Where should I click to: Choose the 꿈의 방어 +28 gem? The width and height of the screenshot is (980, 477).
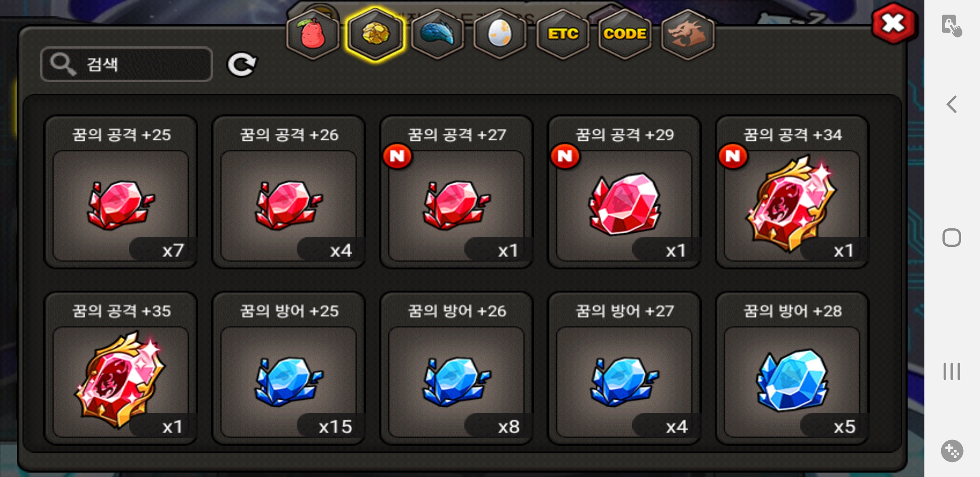tap(792, 368)
